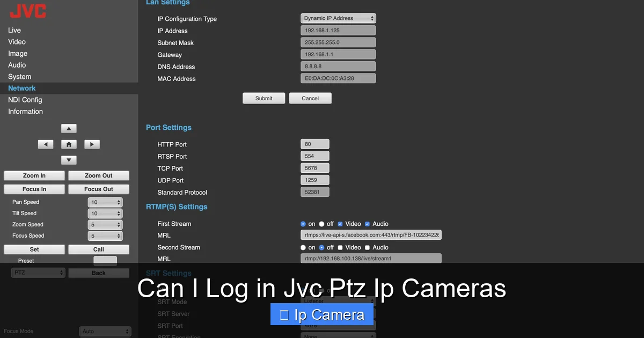The width and height of the screenshot is (644, 338).
Task: Open the Image settings page
Action: tap(18, 54)
